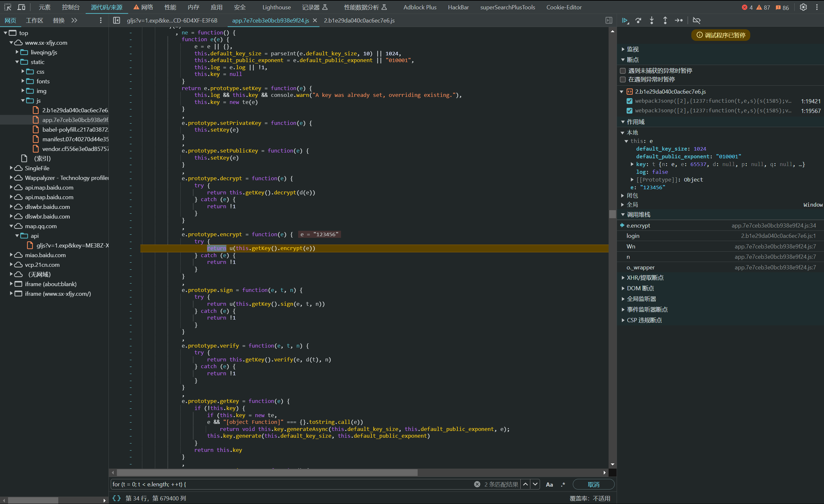Go to previous search match
Screen dimensions: 824x504
tap(526, 484)
